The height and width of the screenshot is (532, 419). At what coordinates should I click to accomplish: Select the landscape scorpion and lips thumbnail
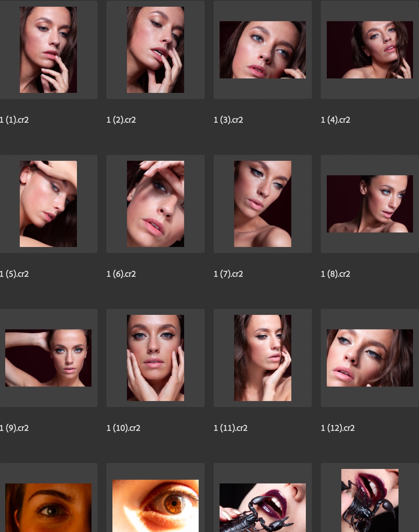click(x=263, y=508)
